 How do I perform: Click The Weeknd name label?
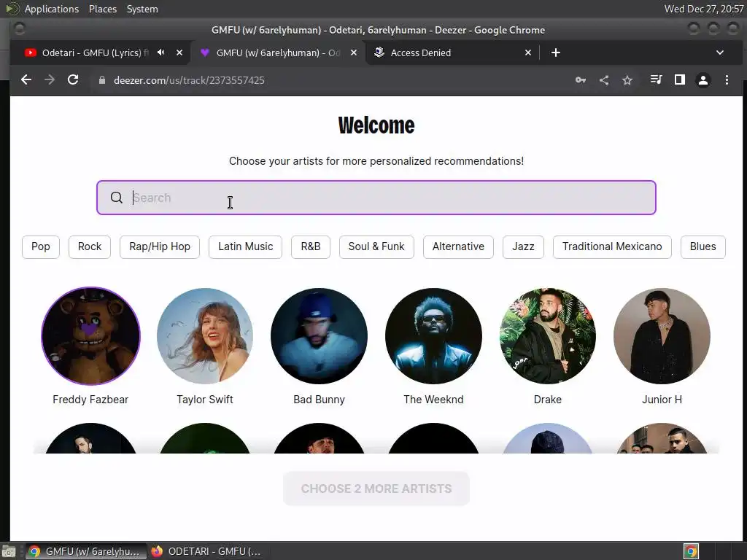[x=433, y=400]
